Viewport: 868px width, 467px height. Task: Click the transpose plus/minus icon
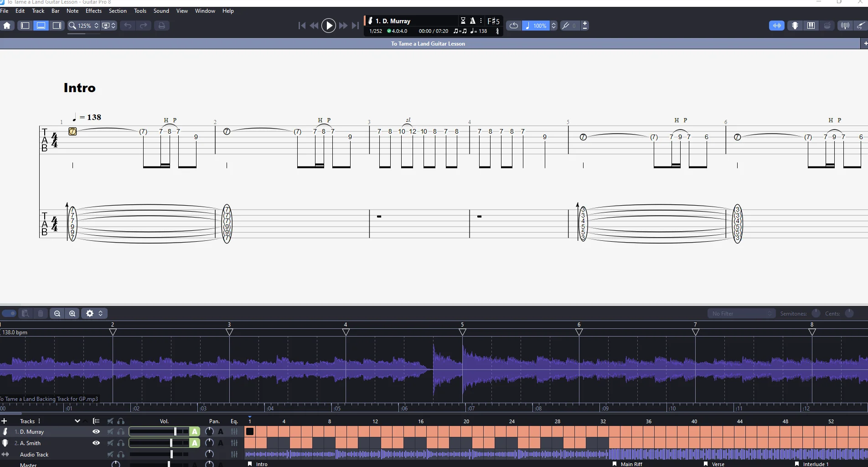click(x=585, y=26)
